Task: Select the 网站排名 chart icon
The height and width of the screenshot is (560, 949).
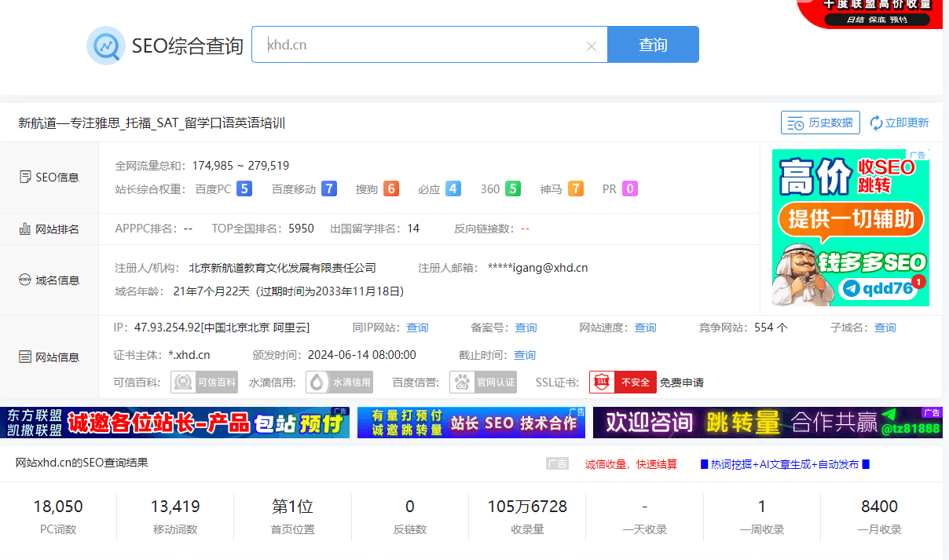Action: click(x=25, y=229)
